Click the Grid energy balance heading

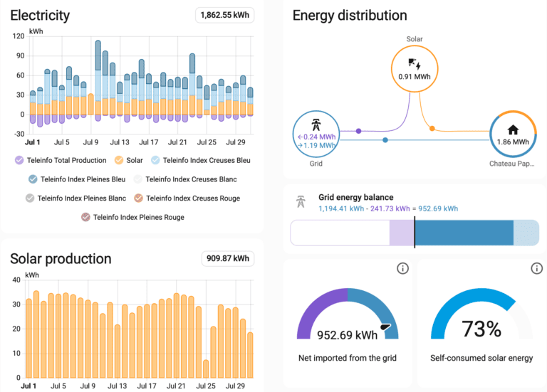[356, 197]
